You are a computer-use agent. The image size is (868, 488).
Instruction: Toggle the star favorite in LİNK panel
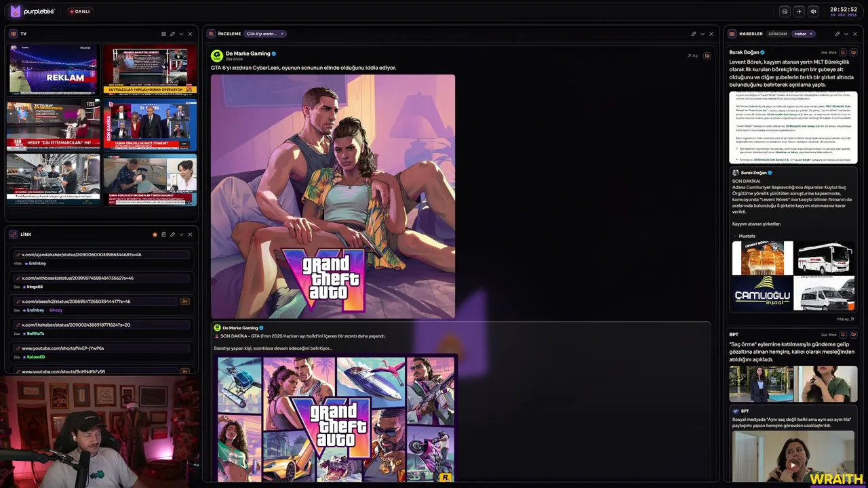(155, 235)
